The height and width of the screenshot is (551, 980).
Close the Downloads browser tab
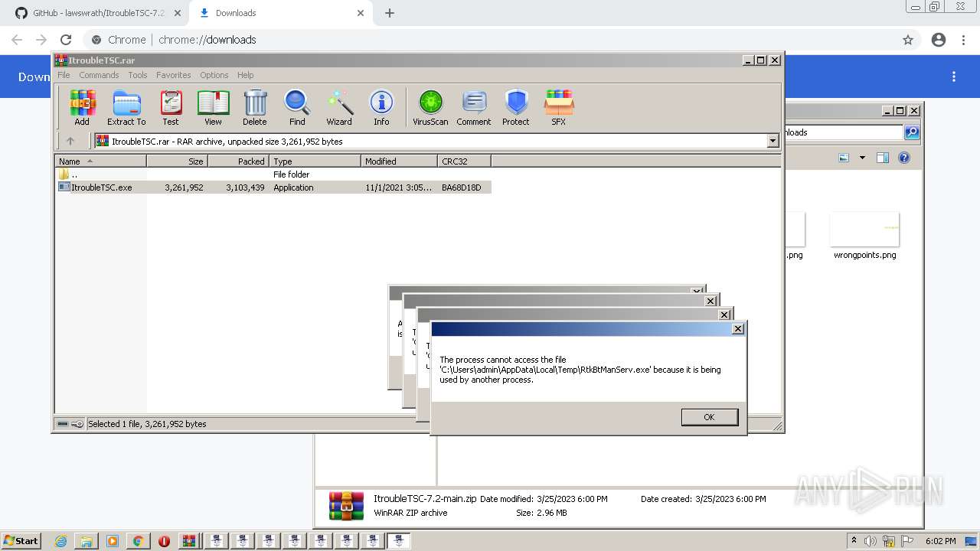click(361, 13)
